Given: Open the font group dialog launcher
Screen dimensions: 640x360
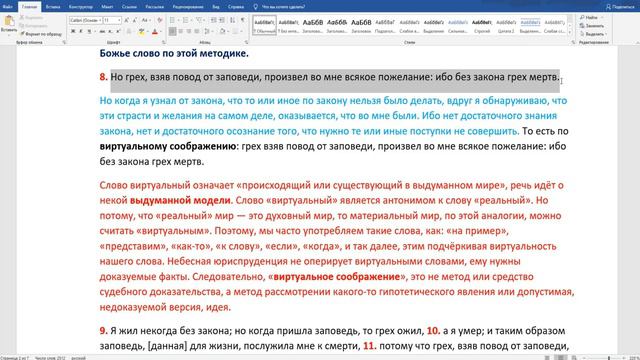Looking at the screenshot, I should tap(164, 42).
